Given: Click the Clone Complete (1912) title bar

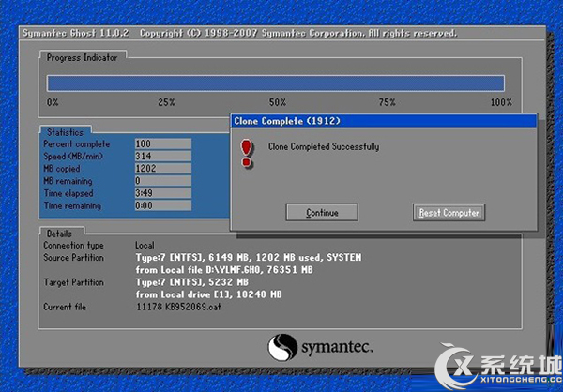Looking at the screenshot, I should 384,121.
